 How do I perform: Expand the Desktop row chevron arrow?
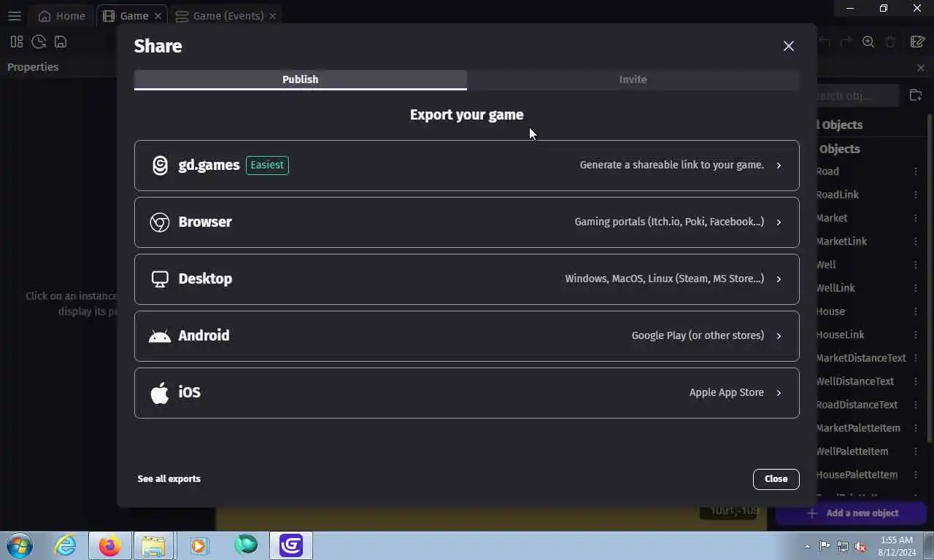(779, 279)
